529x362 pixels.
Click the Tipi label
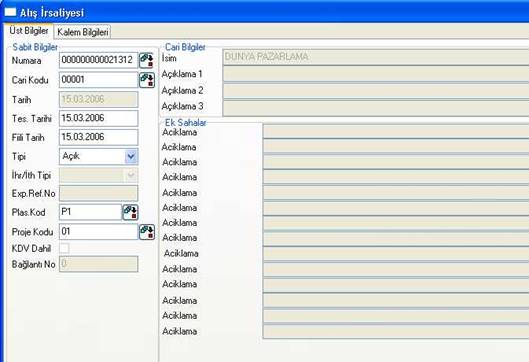click(19, 156)
